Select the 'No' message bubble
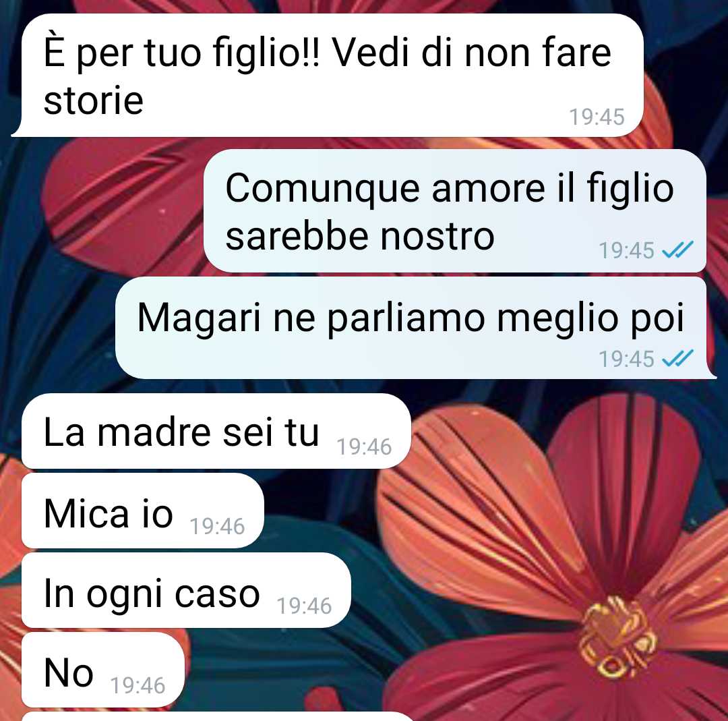The height and width of the screenshot is (721, 728). pos(103,670)
